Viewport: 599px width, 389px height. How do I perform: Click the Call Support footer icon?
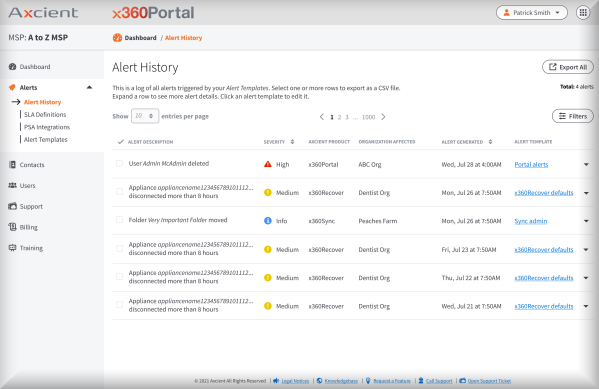pos(421,381)
